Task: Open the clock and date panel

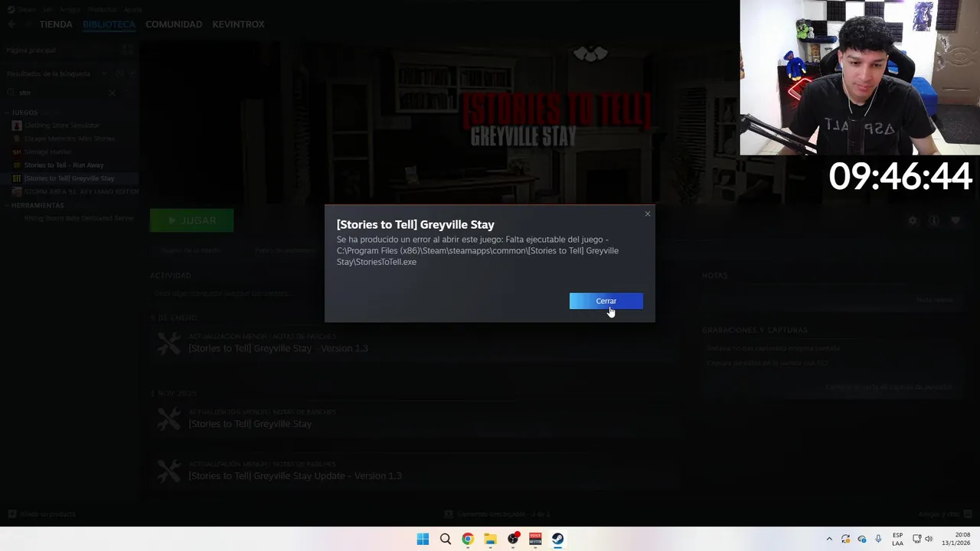Action: click(955, 539)
